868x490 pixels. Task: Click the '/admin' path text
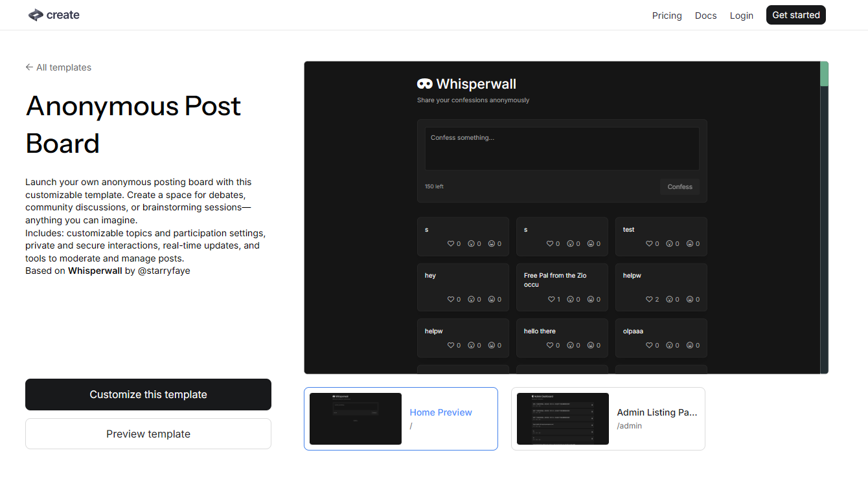[629, 426]
